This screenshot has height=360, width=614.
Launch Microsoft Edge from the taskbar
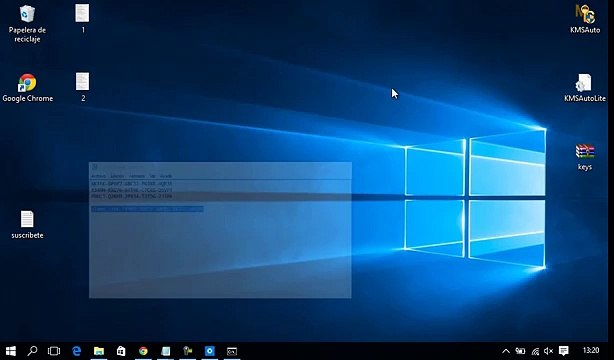point(76,351)
